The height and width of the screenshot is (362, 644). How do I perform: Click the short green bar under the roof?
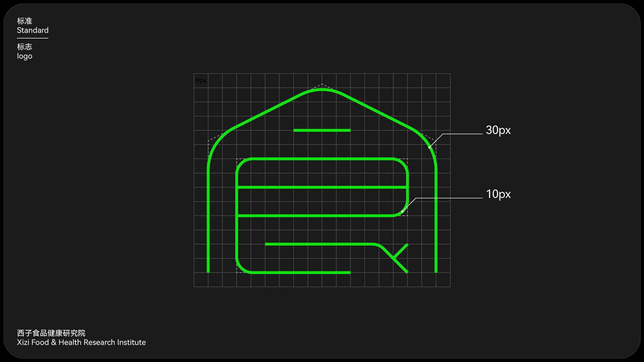pos(322,130)
